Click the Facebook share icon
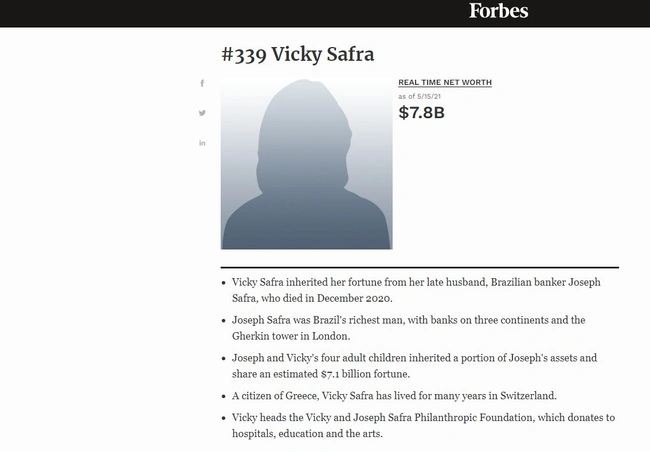This screenshot has width=650, height=452. tap(202, 83)
